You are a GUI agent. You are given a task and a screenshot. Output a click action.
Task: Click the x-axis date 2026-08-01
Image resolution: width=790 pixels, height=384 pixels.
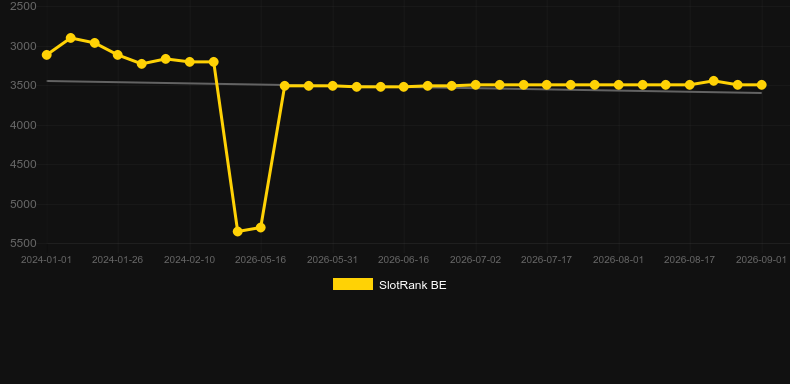point(618,260)
